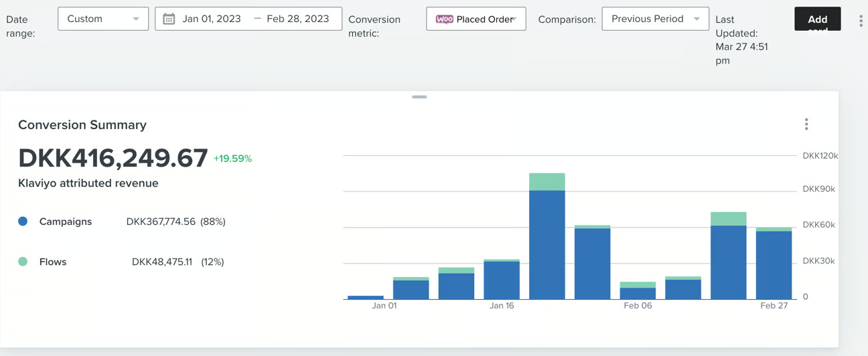Viewport: 868px width, 356px height.
Task: Click the WooCommerce logo in the conversion metric selector
Action: [x=444, y=19]
